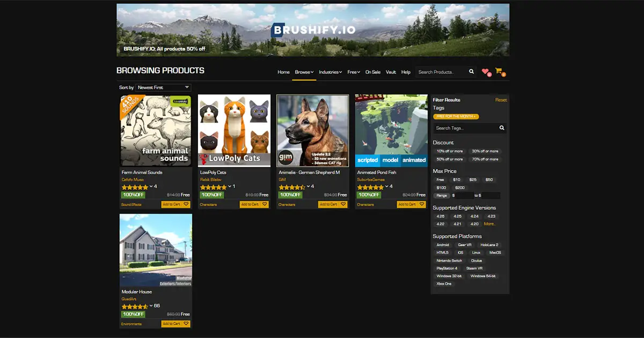Expand rating breakdown chevron for Animalia German Shepherd
Image resolution: width=644 pixels, height=338 pixels.
[308, 187]
